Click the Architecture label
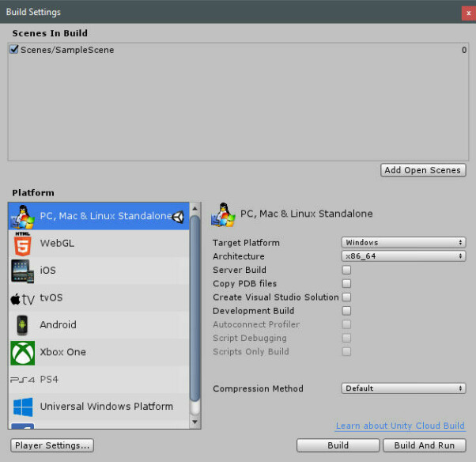The image size is (476, 462). (239, 256)
